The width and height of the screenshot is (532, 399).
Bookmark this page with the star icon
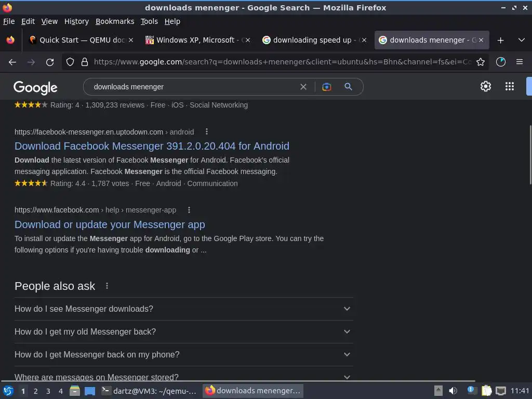click(x=481, y=62)
